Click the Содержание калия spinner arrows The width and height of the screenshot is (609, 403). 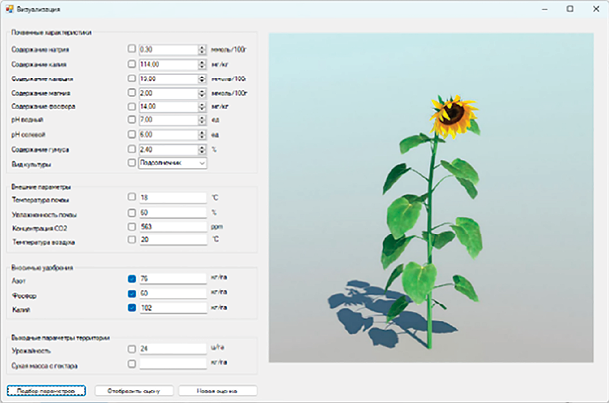pyautogui.click(x=202, y=62)
